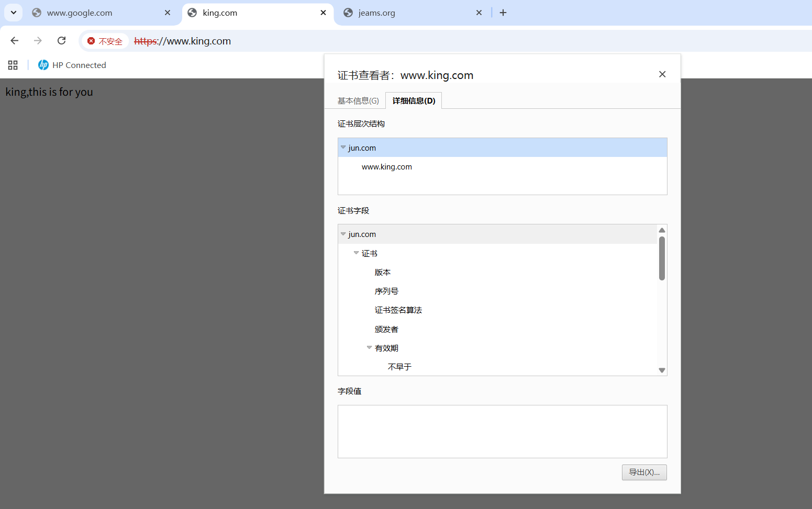Click the certificate fields scrollbar thumb
This screenshot has height=509, width=812.
coord(662,258)
